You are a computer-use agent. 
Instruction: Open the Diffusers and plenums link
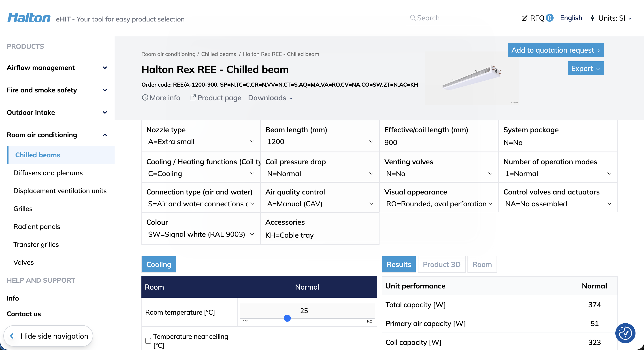(x=48, y=173)
